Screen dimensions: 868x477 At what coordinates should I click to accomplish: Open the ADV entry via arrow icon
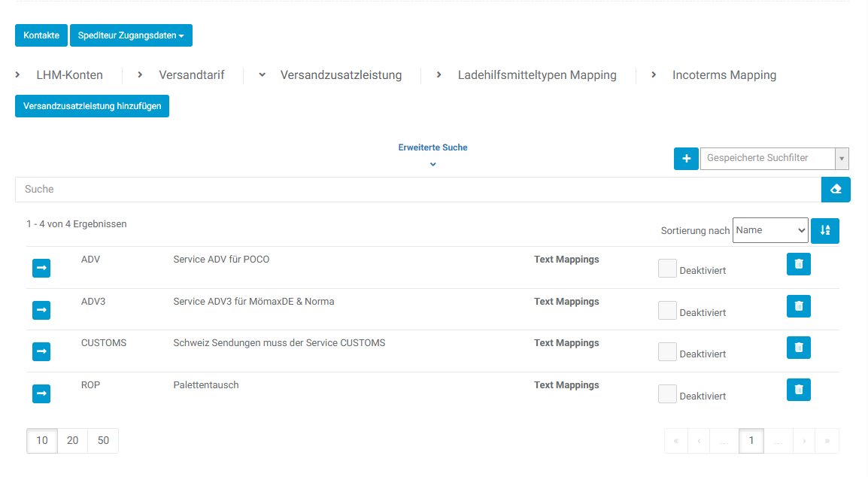coord(41,268)
